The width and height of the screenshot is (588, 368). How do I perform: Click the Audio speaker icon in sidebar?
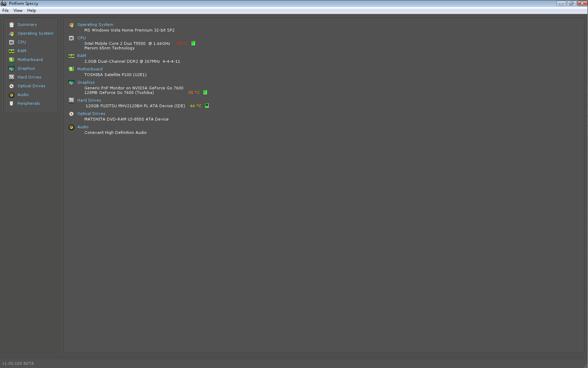tap(12, 95)
